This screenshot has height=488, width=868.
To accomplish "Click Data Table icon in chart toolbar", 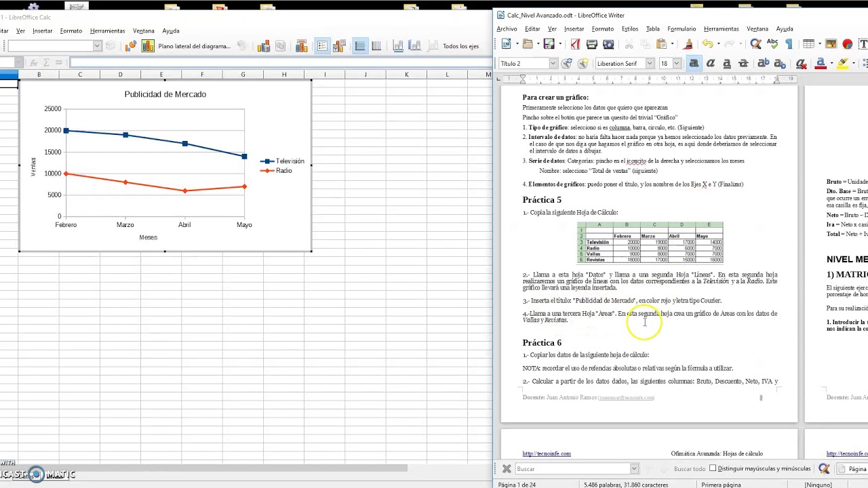I will [x=264, y=46].
